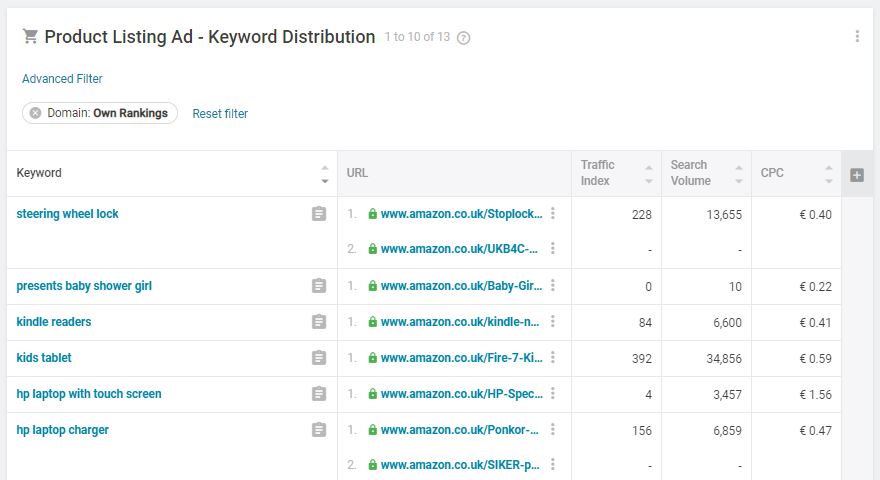Screen dimensions: 880x480
Task: Click the green lock icon for Fire-7-Ki URL
Action: click(x=372, y=357)
